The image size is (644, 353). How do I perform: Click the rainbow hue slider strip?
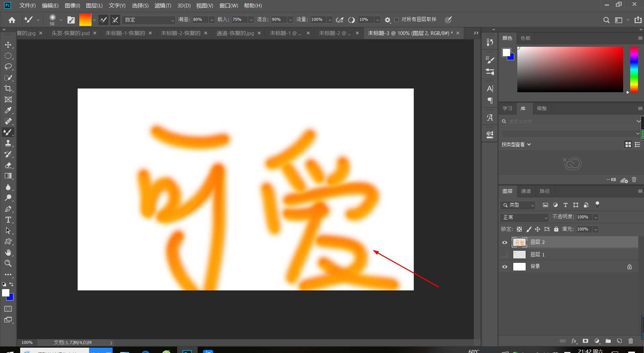(x=634, y=70)
